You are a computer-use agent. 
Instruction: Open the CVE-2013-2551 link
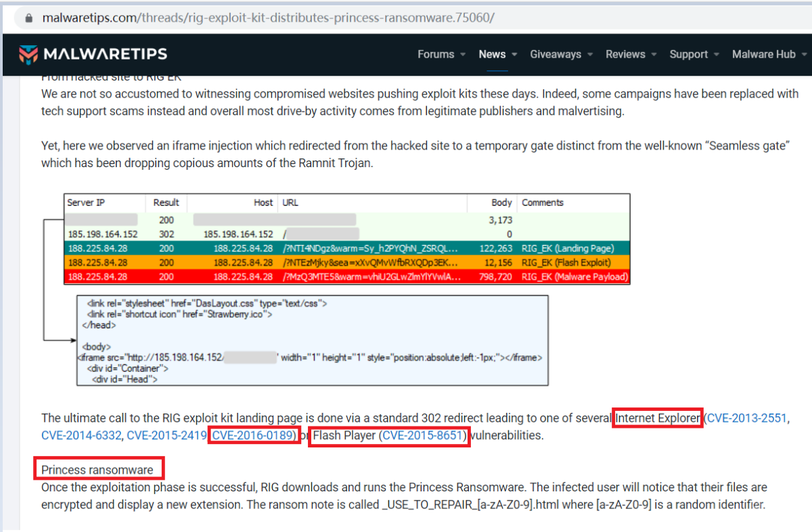(747, 418)
